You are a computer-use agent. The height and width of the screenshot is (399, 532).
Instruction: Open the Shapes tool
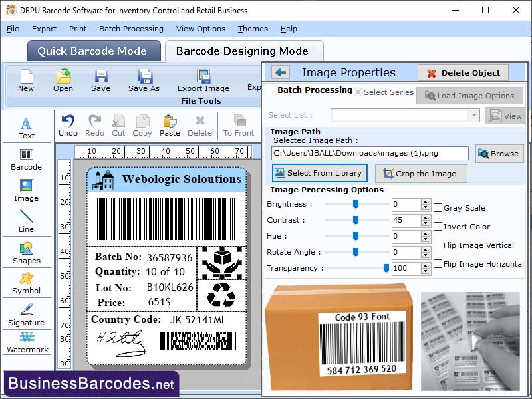coord(27,255)
